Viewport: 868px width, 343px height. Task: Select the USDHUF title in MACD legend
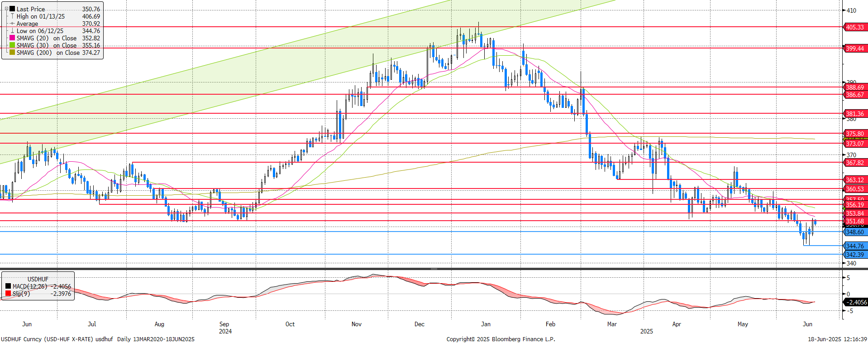point(38,279)
